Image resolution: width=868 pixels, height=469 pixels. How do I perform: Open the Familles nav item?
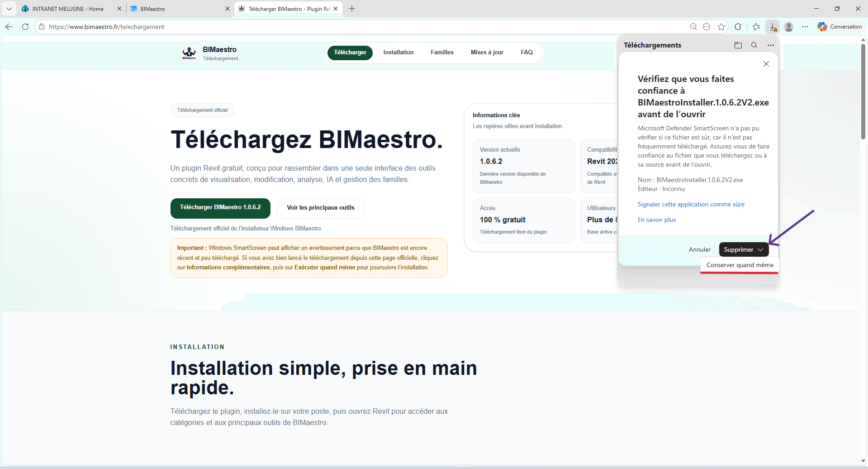pyautogui.click(x=442, y=53)
